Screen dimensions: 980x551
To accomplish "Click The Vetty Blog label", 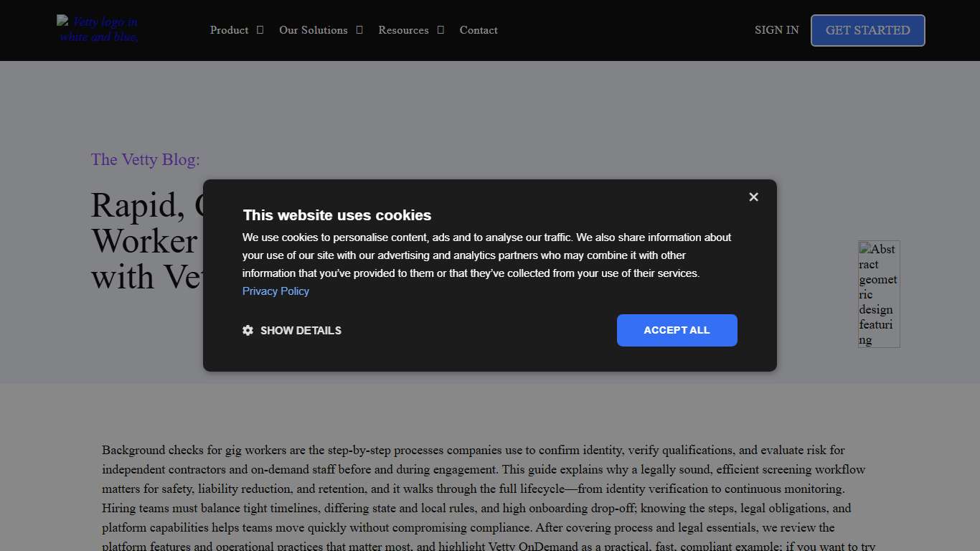I will pos(145,159).
